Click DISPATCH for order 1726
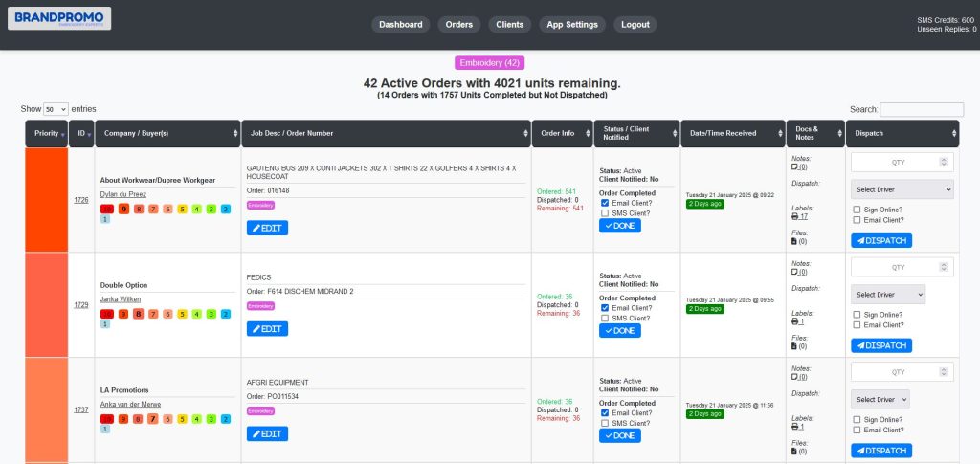 (881, 240)
